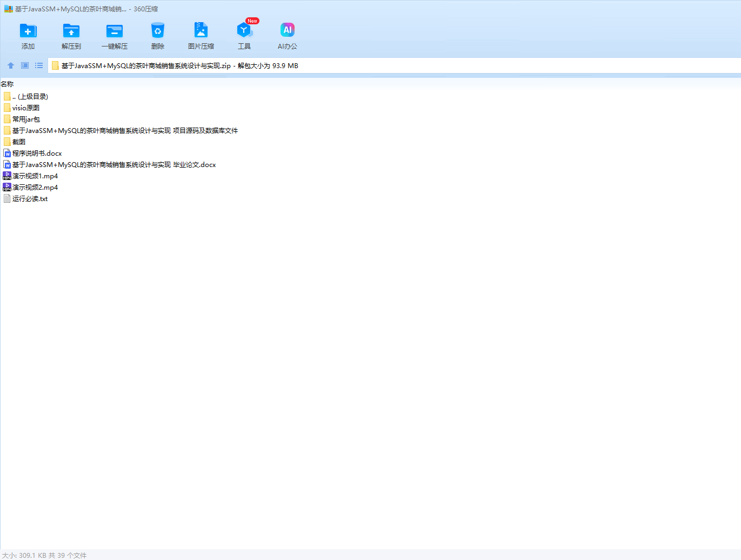Click the 毕业论文.docx Word file icon
The height and width of the screenshot is (560, 741).
tap(7, 164)
